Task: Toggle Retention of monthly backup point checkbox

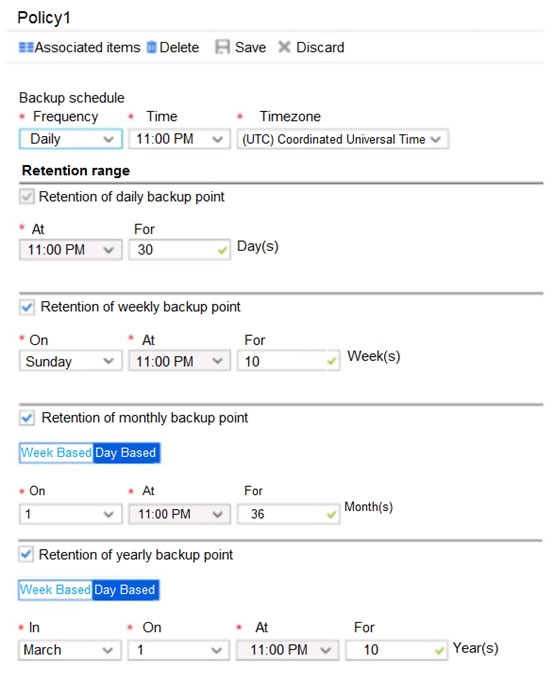Action: click(27, 418)
